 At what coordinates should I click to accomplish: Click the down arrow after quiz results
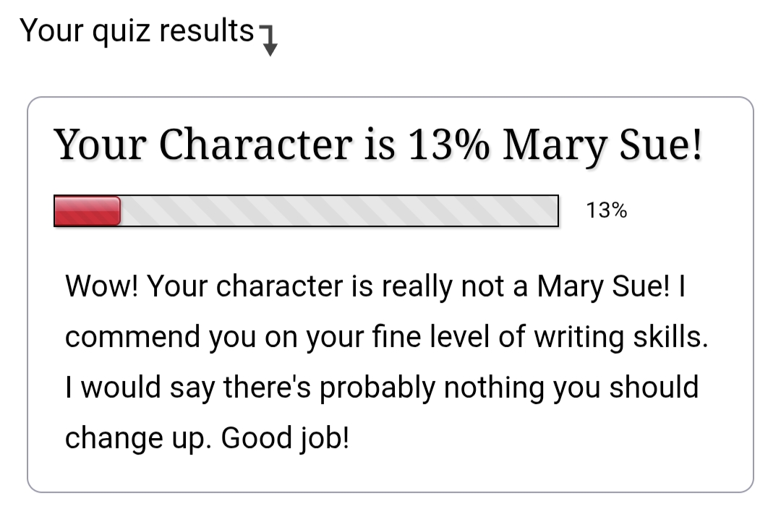pos(269,43)
